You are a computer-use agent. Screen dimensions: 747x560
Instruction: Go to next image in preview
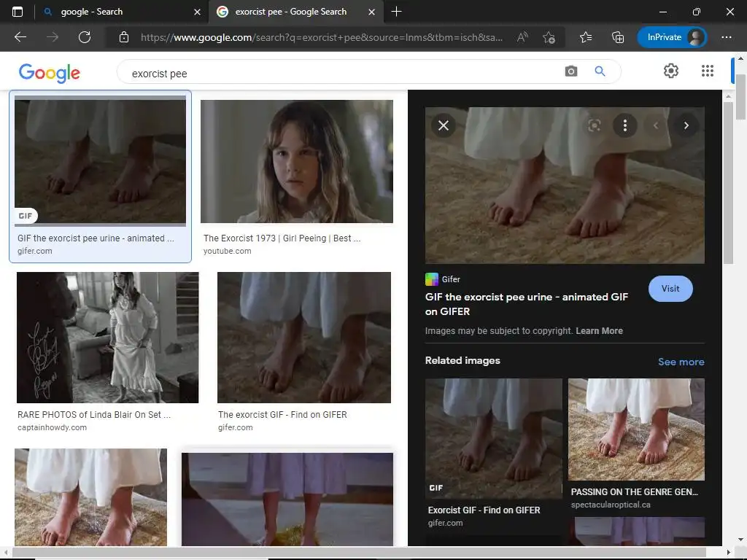click(686, 125)
